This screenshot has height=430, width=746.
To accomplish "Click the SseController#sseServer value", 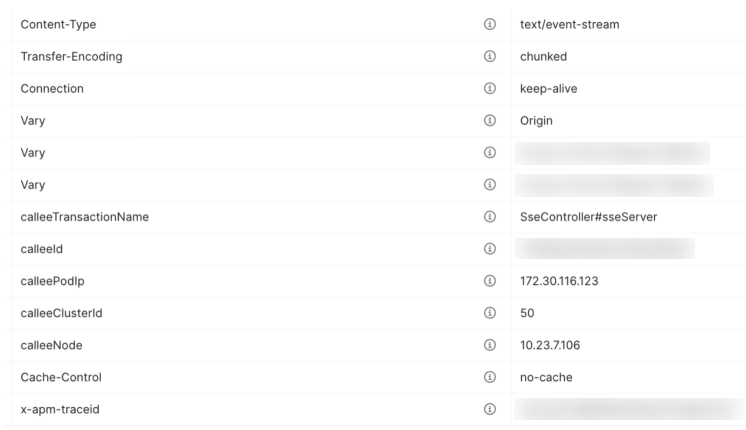I will tap(588, 217).
